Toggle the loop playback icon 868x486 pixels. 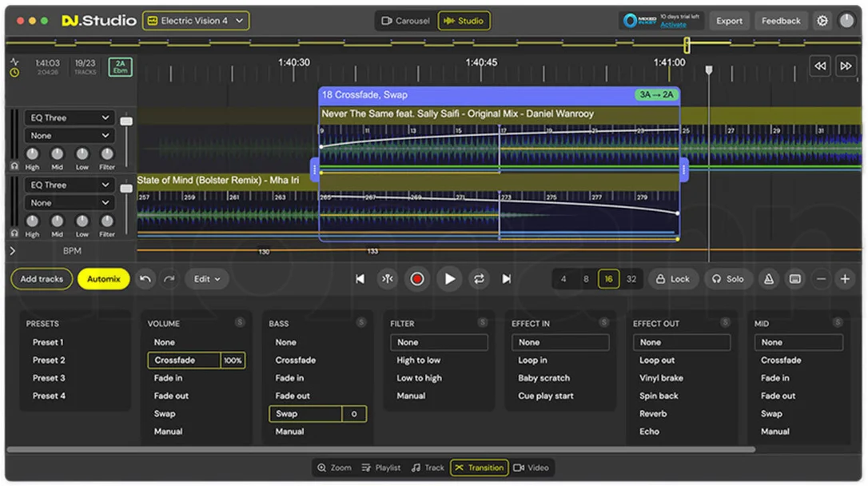(479, 279)
